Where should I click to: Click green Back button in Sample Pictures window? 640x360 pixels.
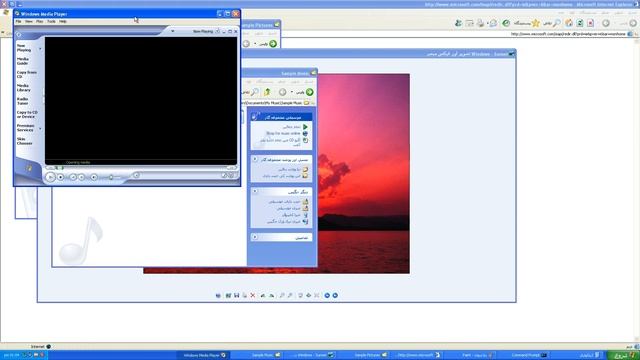click(x=273, y=44)
